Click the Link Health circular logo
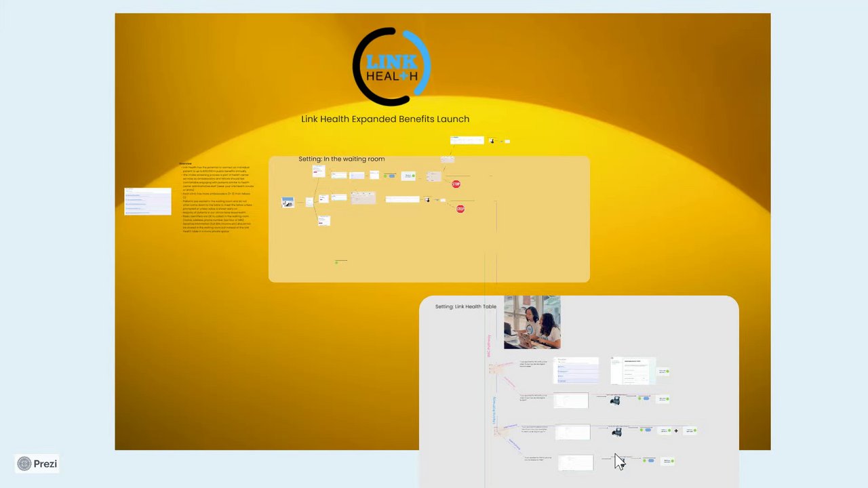868x488 pixels. (392, 66)
